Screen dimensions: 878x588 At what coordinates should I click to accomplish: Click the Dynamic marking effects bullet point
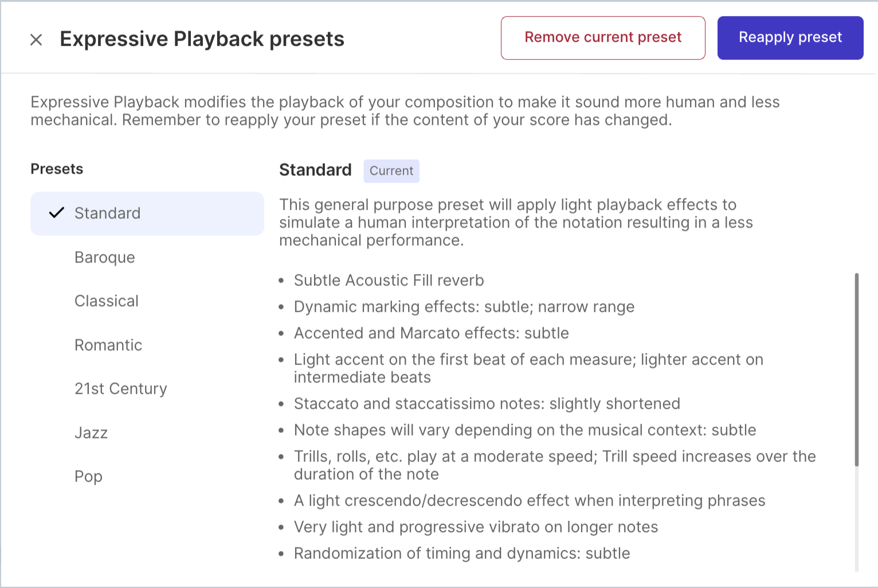point(464,307)
